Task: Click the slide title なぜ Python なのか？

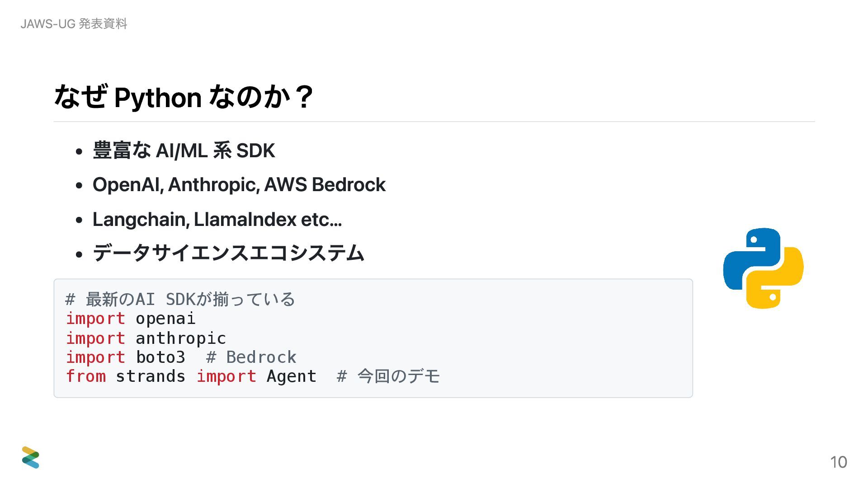Action: tap(184, 97)
